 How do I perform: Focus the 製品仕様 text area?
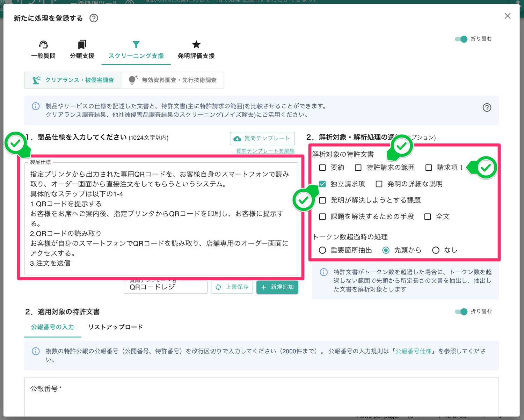coord(161,219)
